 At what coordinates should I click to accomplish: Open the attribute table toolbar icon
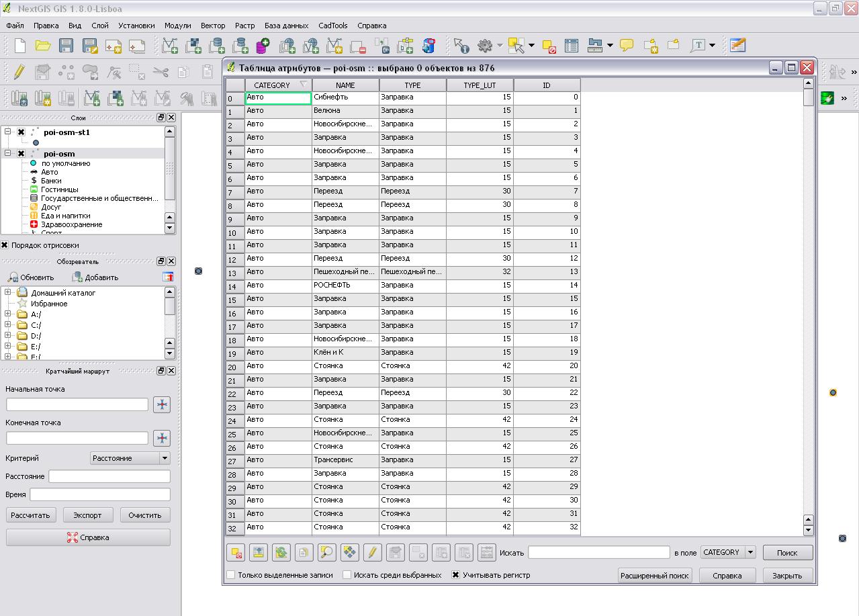pos(571,46)
